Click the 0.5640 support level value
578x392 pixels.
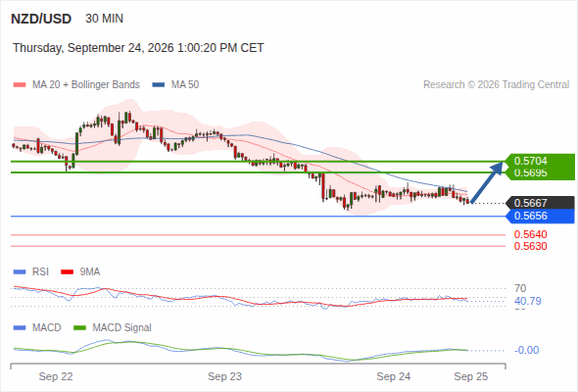pos(530,234)
